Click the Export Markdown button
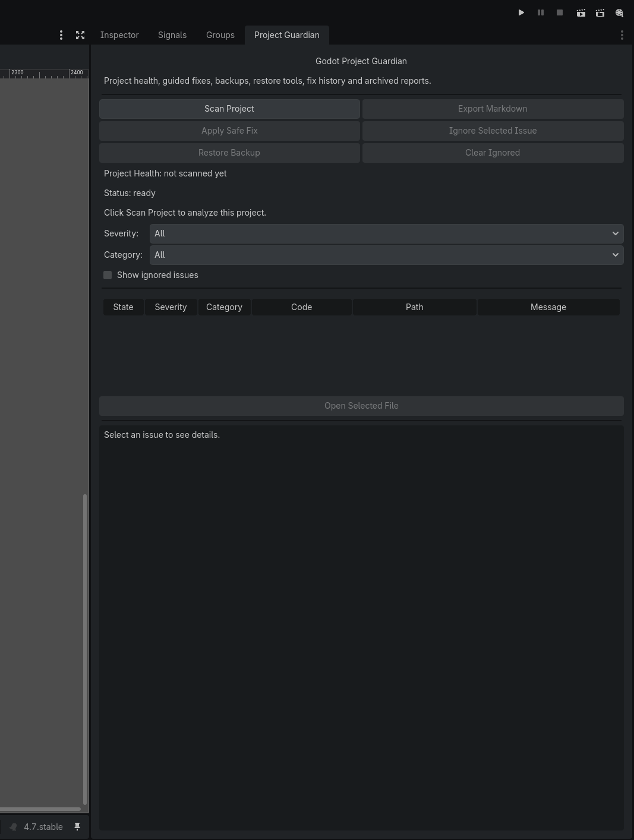The image size is (634, 840). (x=493, y=109)
